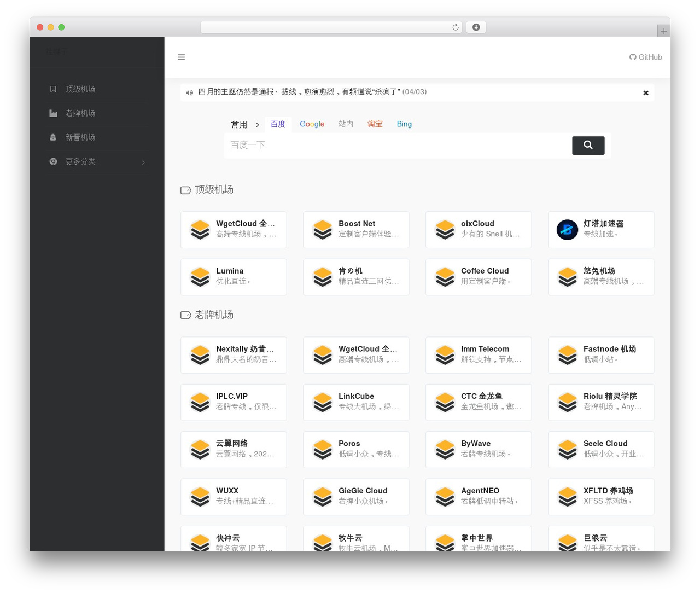Click the Poros card icon
The image size is (700, 593).
322,450
